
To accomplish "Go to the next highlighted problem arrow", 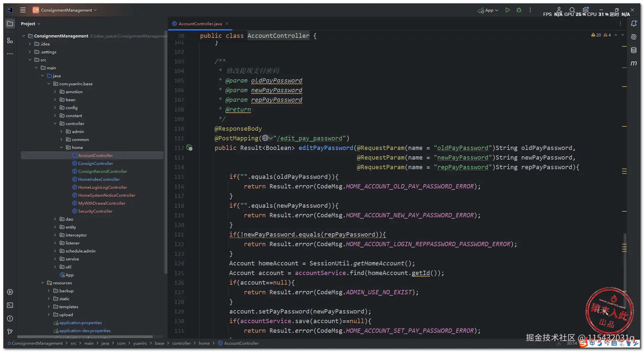I will (x=623, y=35).
